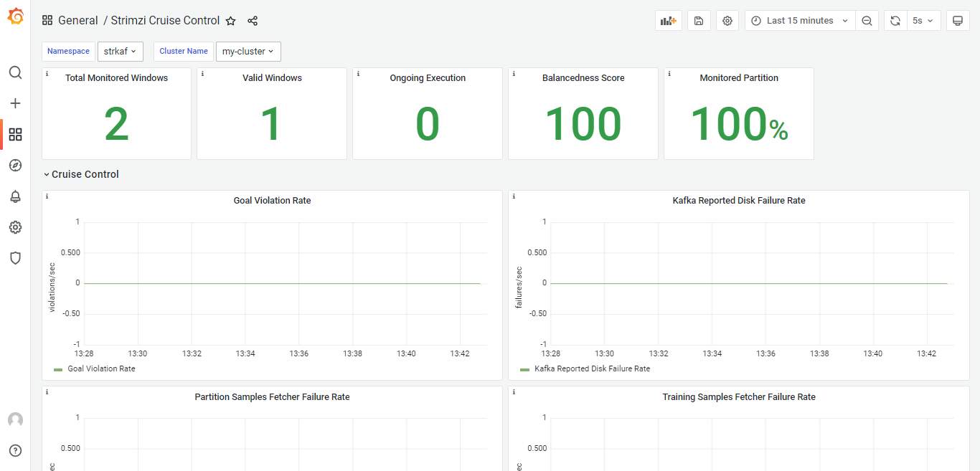Star the Strimzi Cruise Control dashboard
Viewport: 980px width, 471px height.
(230, 21)
